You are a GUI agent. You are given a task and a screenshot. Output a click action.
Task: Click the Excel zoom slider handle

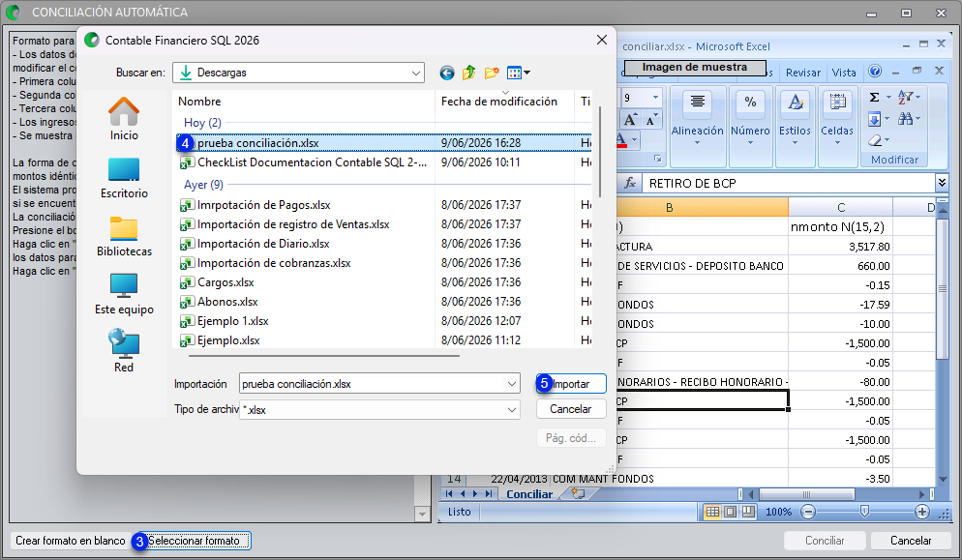point(864,511)
